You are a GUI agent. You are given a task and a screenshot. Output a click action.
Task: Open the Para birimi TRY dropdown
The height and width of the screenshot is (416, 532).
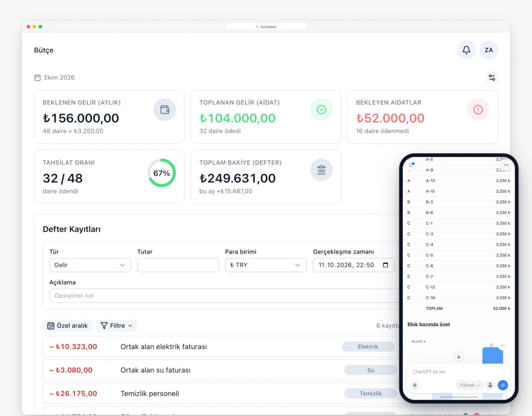click(x=266, y=265)
